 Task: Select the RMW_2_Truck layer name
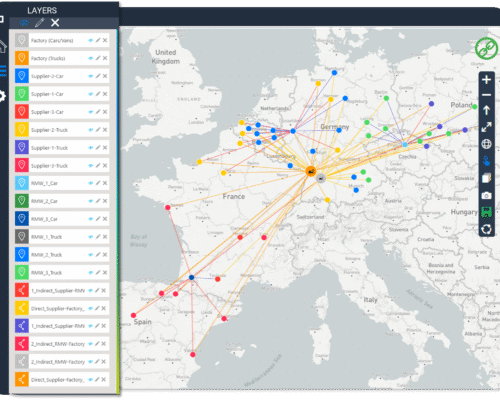point(46,255)
